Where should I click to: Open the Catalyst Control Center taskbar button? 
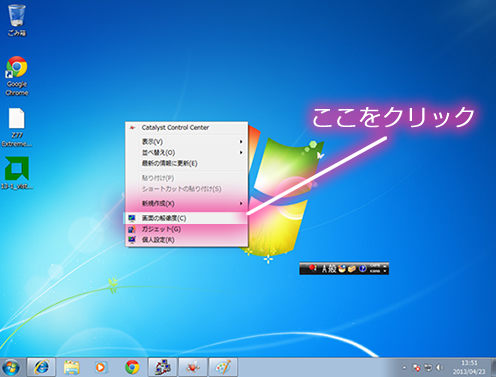click(x=193, y=367)
